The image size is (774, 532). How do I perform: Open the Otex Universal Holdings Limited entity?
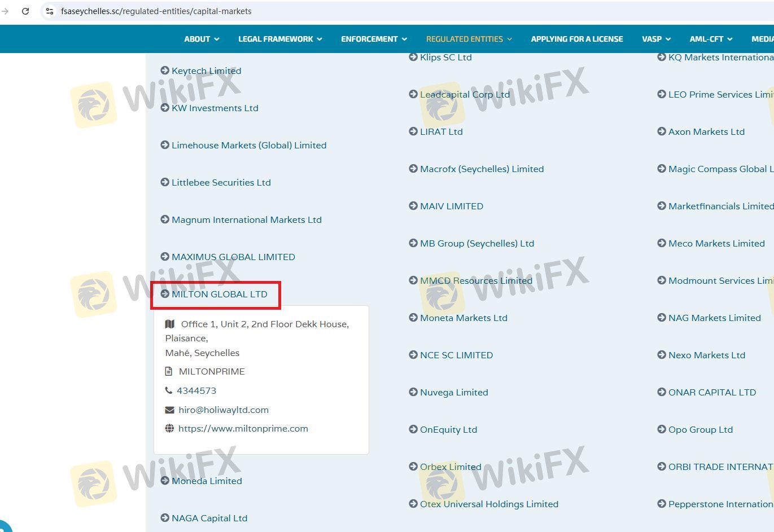pos(489,504)
